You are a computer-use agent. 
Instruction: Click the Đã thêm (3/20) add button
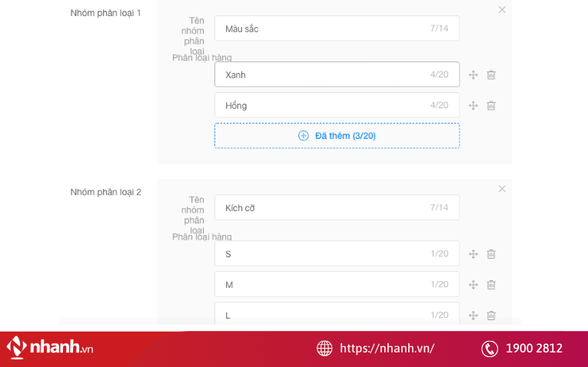pos(337,136)
